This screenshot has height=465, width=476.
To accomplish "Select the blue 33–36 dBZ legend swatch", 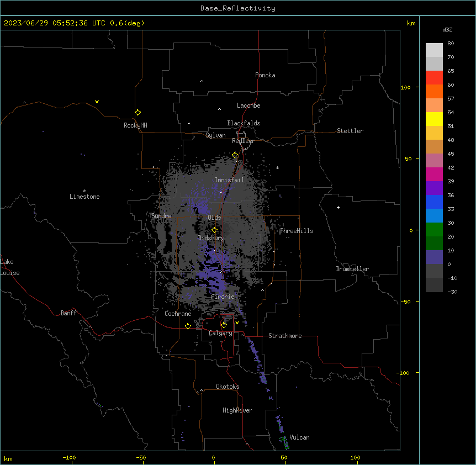I will 434,202.
